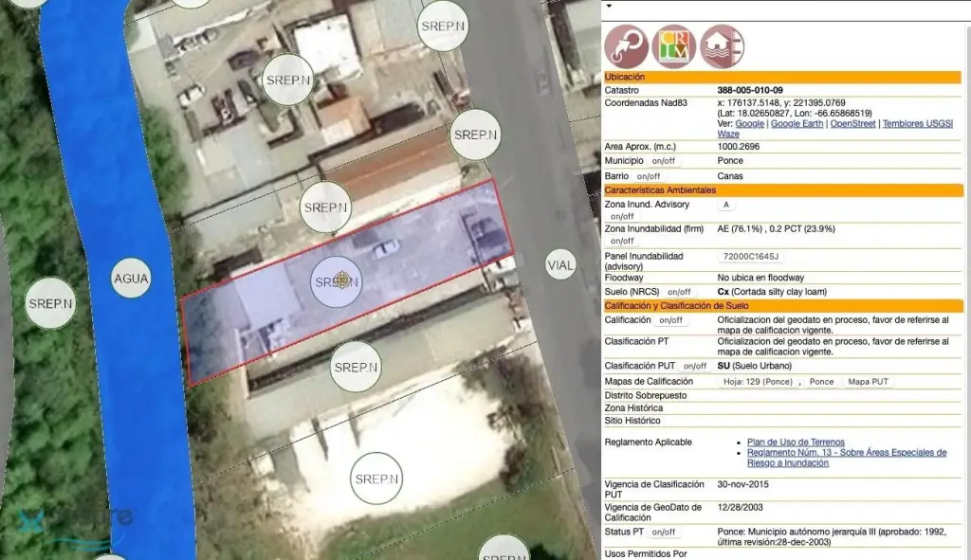
Task: Click the Mapa PUT button
Action: (x=868, y=382)
